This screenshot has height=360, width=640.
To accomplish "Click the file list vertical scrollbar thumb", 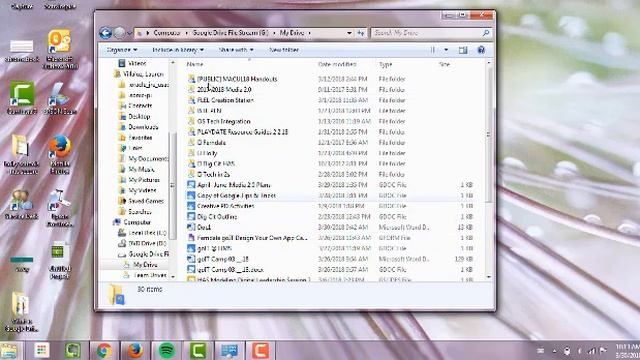I will [489, 135].
